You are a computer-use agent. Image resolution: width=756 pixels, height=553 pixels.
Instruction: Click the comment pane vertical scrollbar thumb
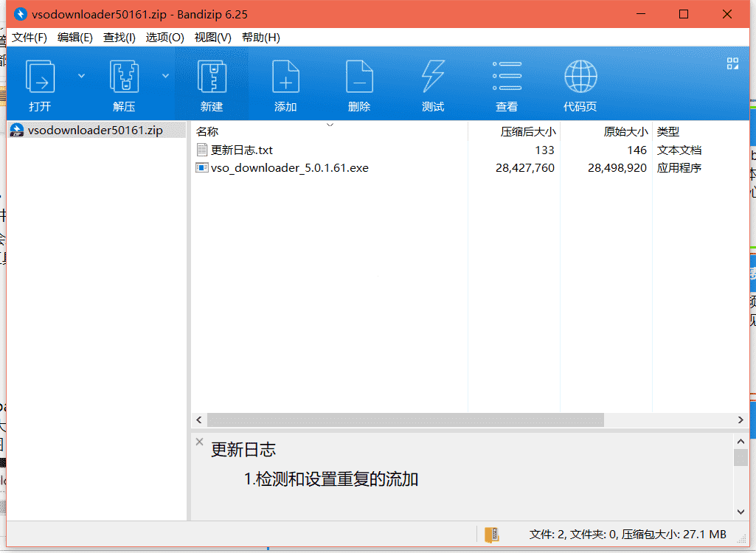(741, 458)
